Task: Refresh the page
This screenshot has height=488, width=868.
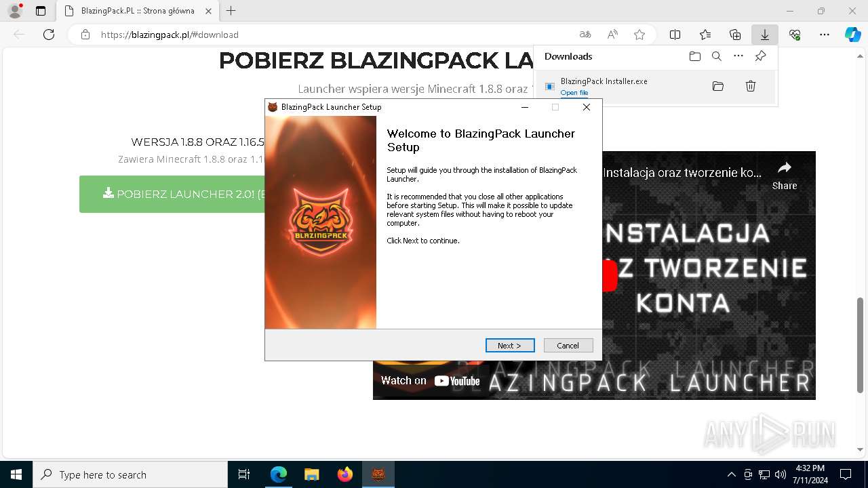Action: pyautogui.click(x=49, y=35)
